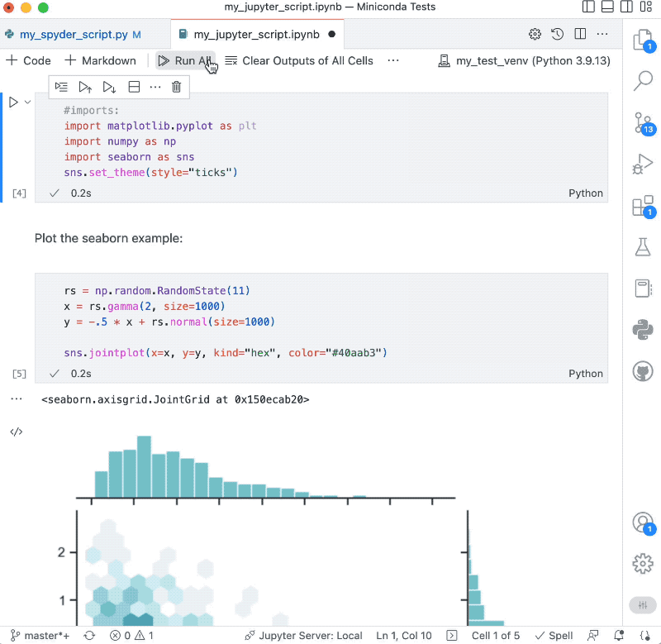Image resolution: width=661 pixels, height=644 pixels.
Task: Expand run options chevron beside imports cell
Action: pos(28,102)
